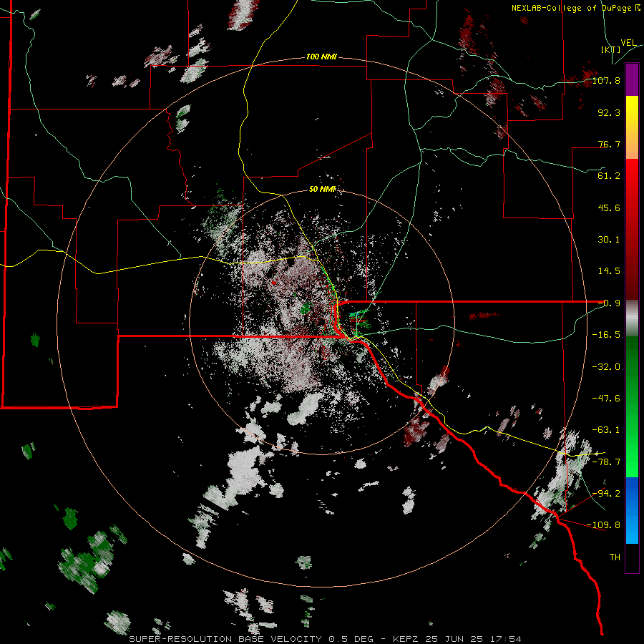Click the VEL legend title

pos(628,43)
